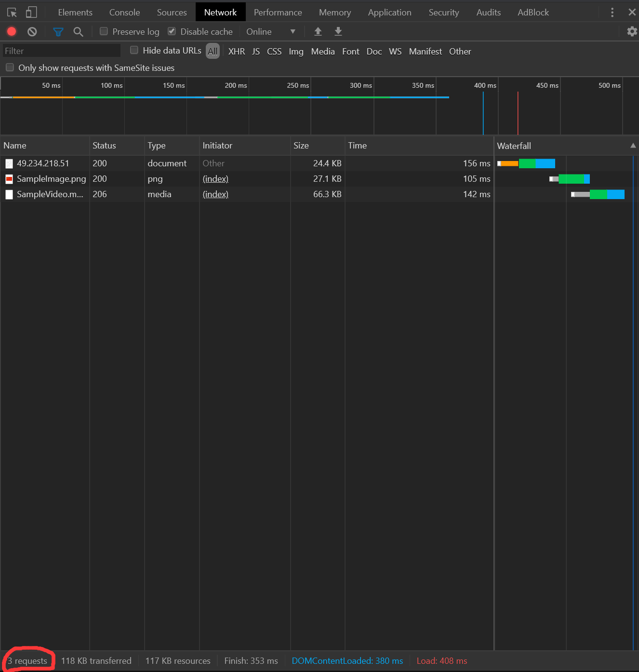Click the 24.4 KB size cell
This screenshot has height=672, width=639.
[327, 163]
